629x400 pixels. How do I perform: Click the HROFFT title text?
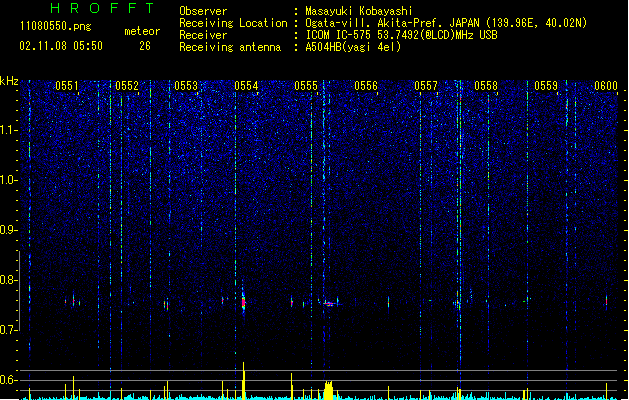click(103, 8)
